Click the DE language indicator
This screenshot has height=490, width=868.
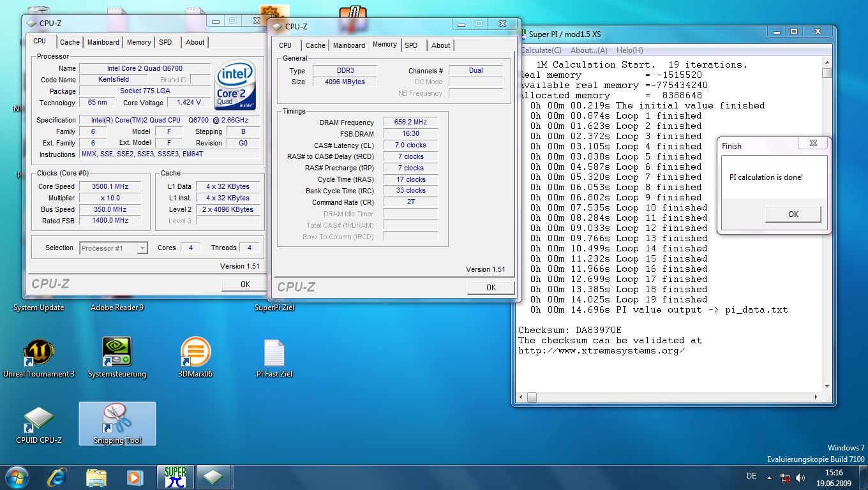751,477
